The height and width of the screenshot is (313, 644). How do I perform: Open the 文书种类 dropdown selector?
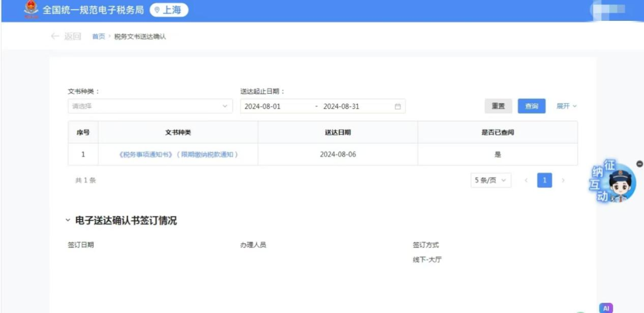click(x=150, y=106)
